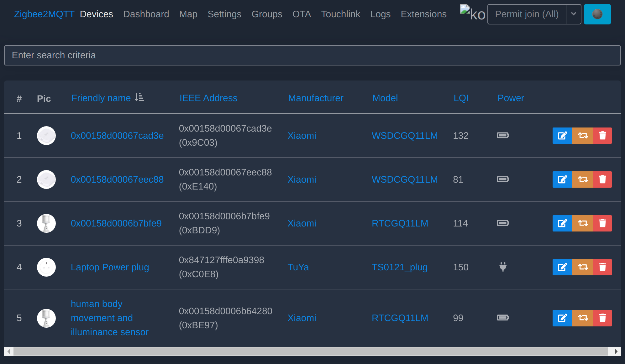Viewport: 625px width, 364px height.
Task: Click orange reconfigure icon in row 2
Action: [x=583, y=179]
